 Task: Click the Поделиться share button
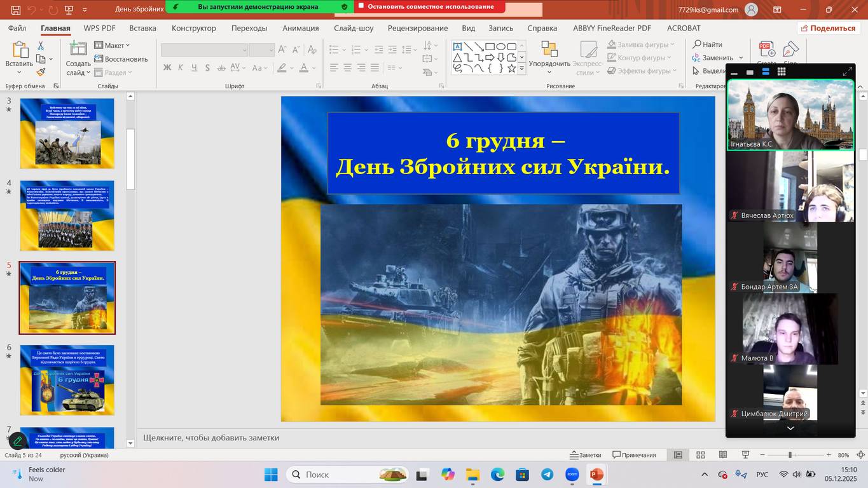828,28
